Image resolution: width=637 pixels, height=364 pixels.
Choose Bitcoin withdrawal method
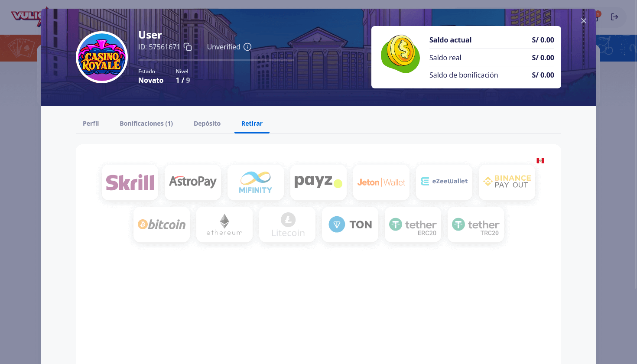pos(162,224)
